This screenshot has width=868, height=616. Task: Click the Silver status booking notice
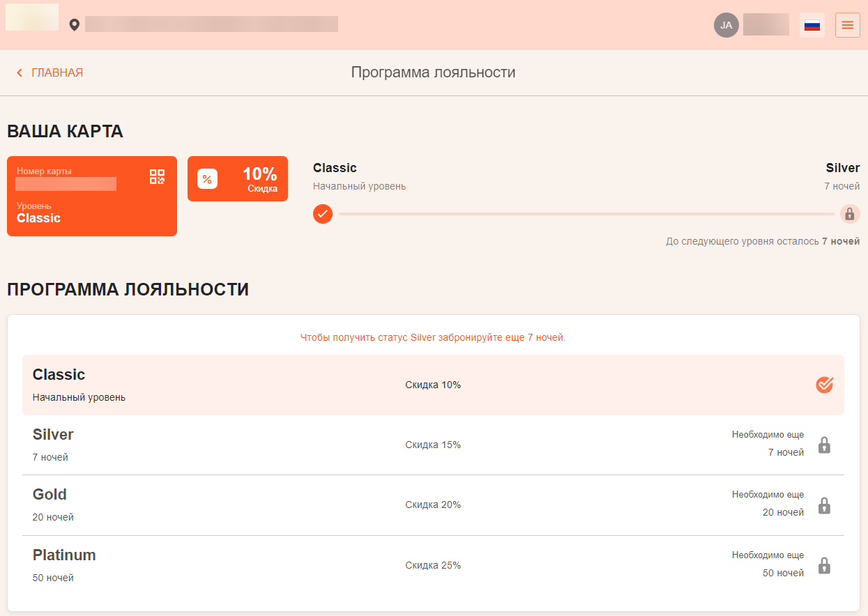[433, 337]
